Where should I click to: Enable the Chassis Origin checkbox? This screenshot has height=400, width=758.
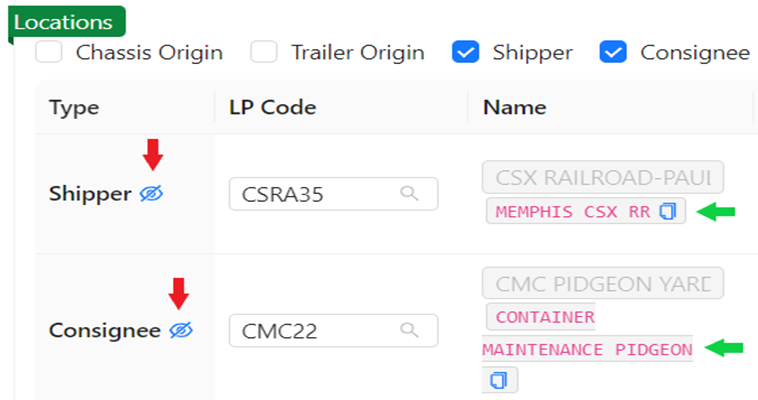[x=48, y=52]
